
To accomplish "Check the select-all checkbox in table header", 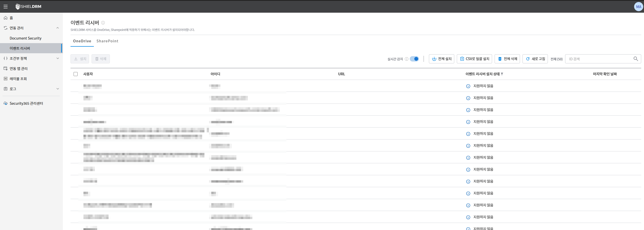I will coord(76,74).
